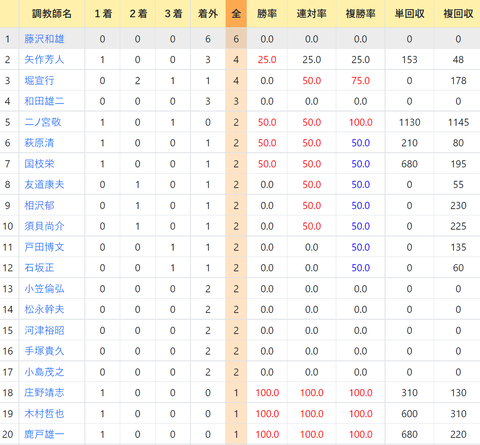Image resolution: width=480 pixels, height=445 pixels.
Task: Select 手塚貴久 trainer link
Action: (44, 351)
